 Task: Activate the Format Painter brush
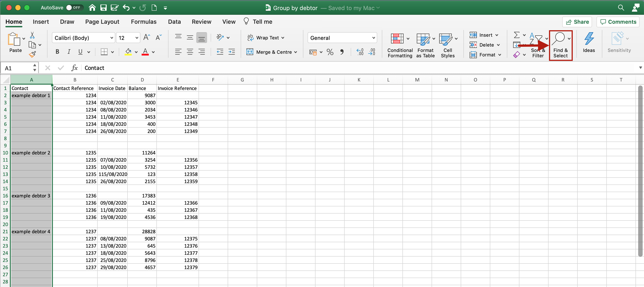32,54
